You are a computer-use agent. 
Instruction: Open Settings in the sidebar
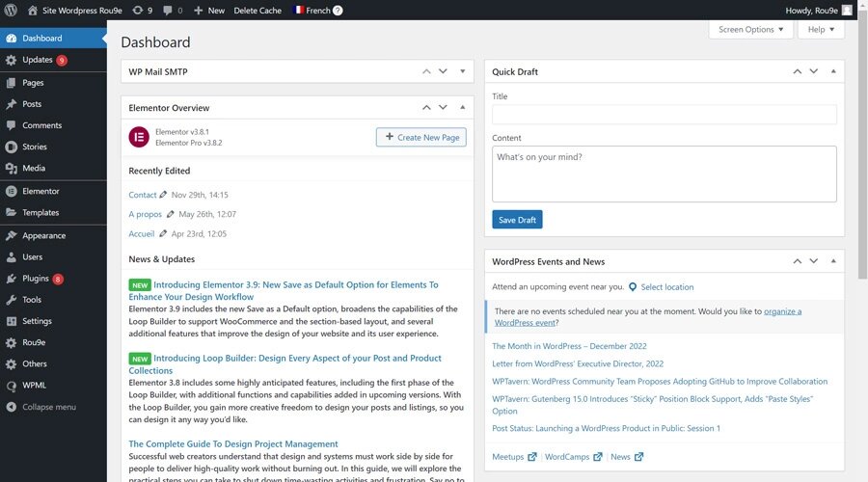coord(53,321)
